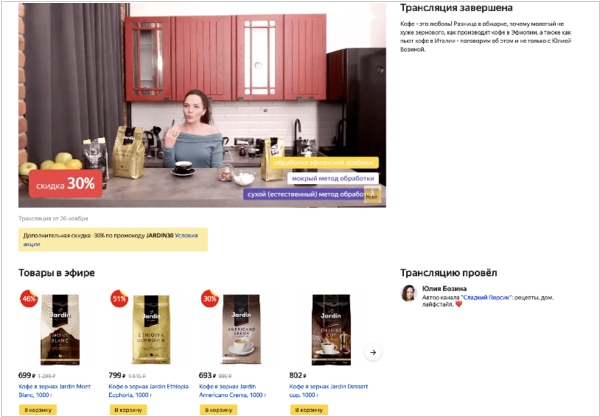Image resolution: width=600 pixels, height=417 pixels.
Task: Add Jardin Mont Blanc to cart
Action: pos(38,410)
